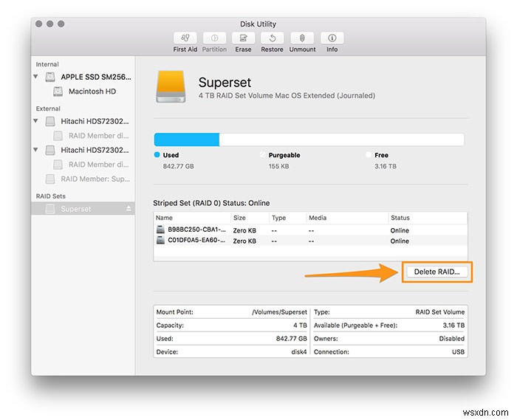
Task: Click the large orange Superset drive icon
Action: pos(171,86)
